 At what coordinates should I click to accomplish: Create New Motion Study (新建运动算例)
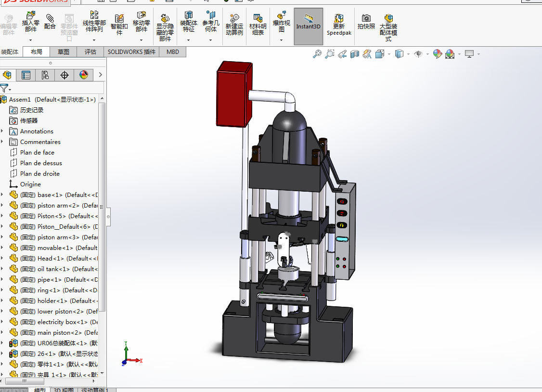click(234, 24)
